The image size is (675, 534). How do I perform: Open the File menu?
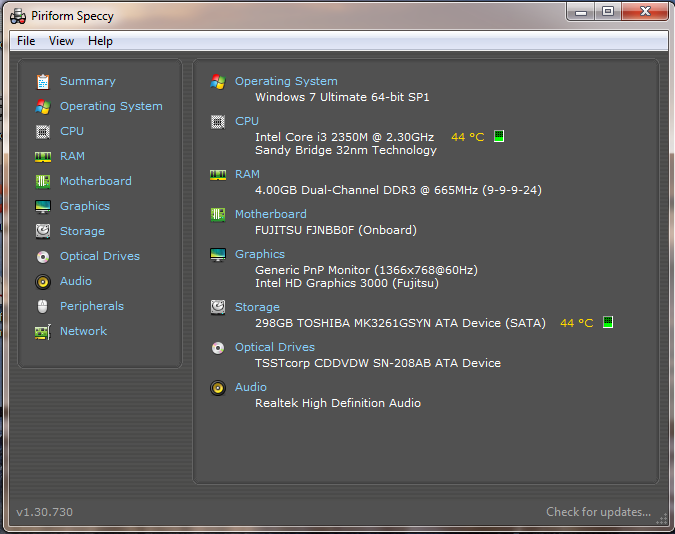[26, 41]
